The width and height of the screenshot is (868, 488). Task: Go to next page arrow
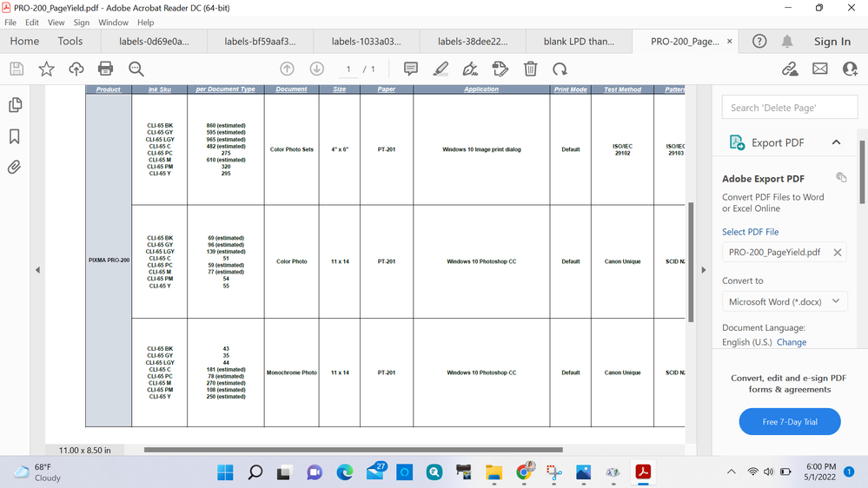(x=316, y=69)
